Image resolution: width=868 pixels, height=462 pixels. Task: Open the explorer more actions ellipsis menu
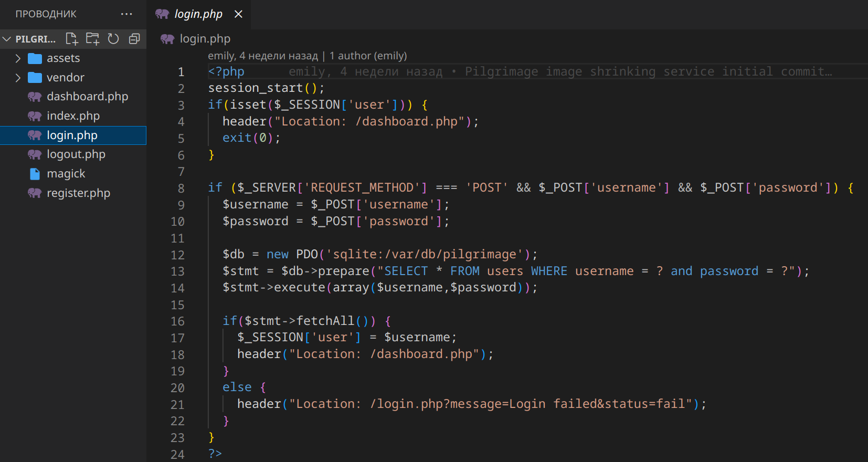click(126, 14)
